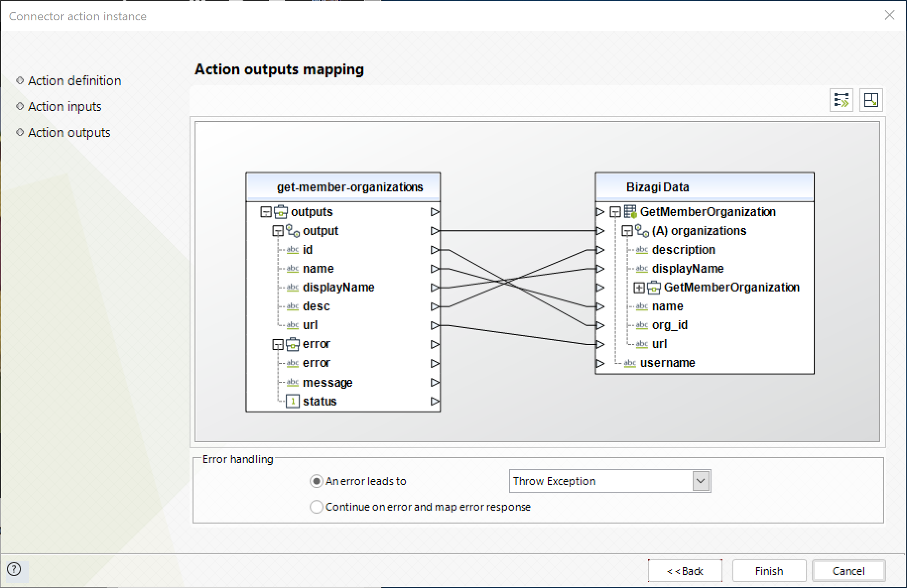Screen dimensions: 907x588
Task: Collapse the GetMemberOrganization root node
Action: (x=615, y=212)
